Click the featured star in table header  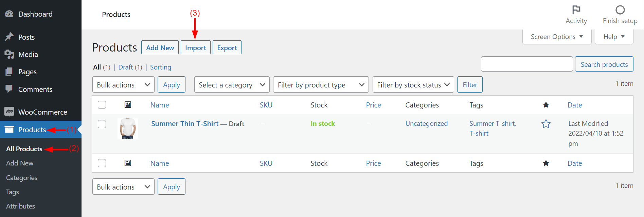[546, 105]
